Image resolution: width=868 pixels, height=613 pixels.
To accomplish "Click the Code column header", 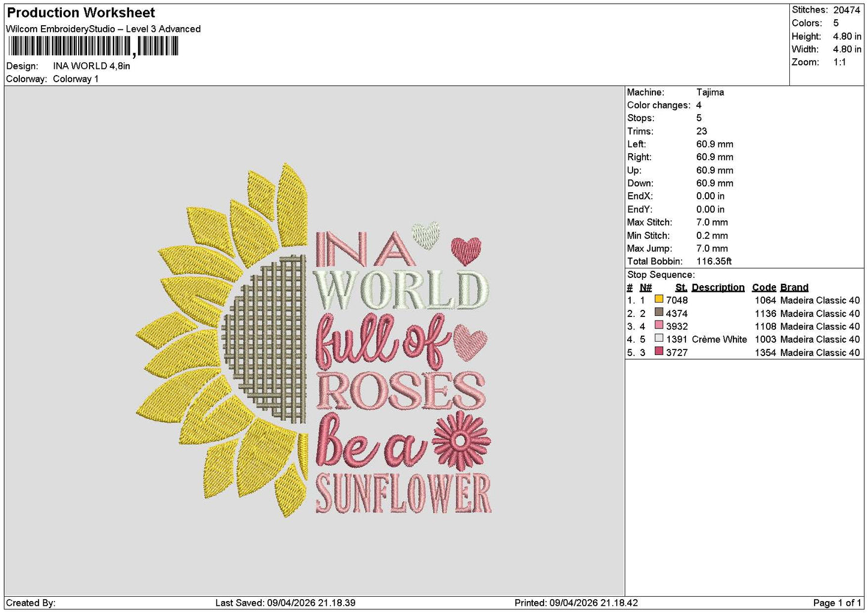I will [x=763, y=288].
